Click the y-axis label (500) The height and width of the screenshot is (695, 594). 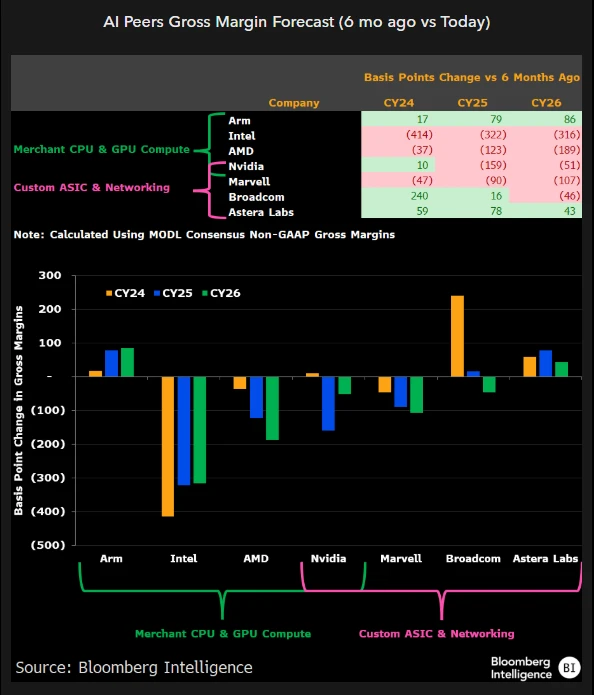coord(48,545)
